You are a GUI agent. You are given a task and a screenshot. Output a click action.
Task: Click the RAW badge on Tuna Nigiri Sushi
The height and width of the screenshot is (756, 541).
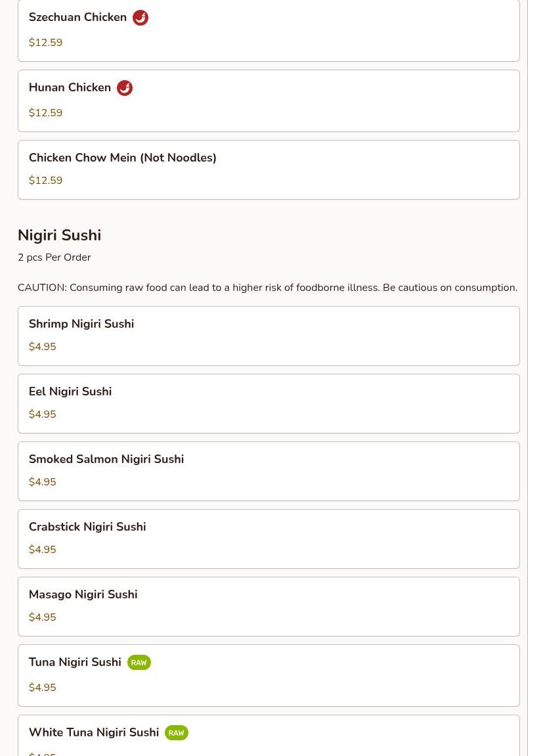[x=139, y=663]
